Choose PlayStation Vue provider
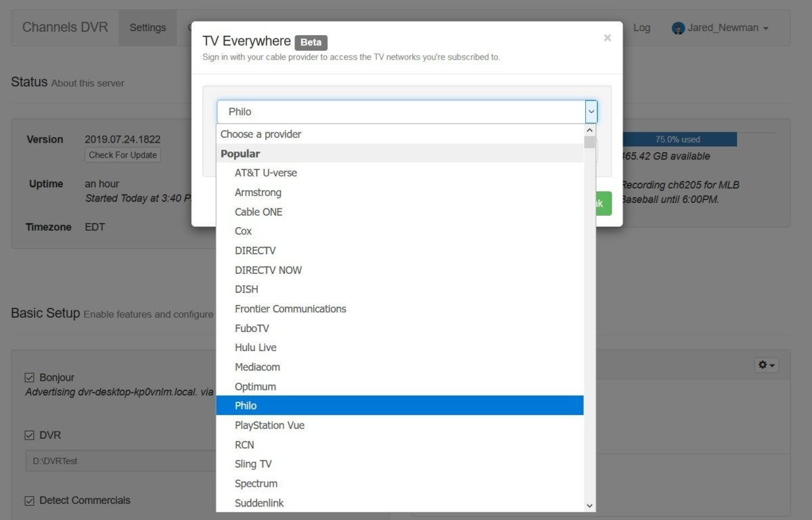 point(400,425)
